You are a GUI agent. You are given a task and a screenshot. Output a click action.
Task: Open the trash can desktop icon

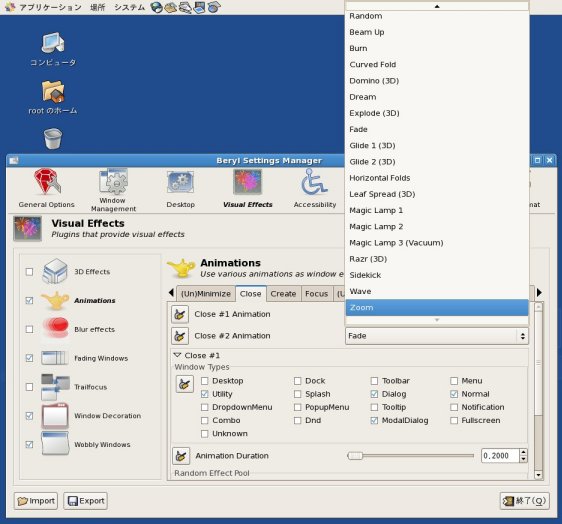[53, 138]
